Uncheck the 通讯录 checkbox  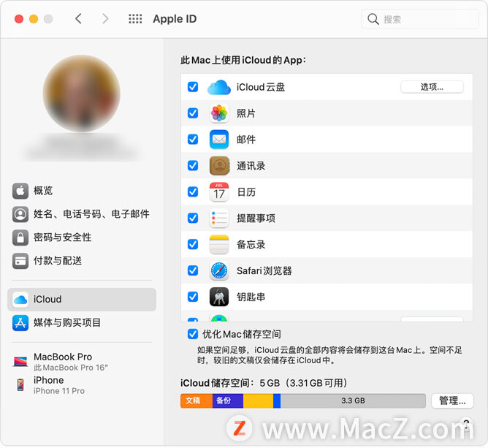pyautogui.click(x=193, y=165)
